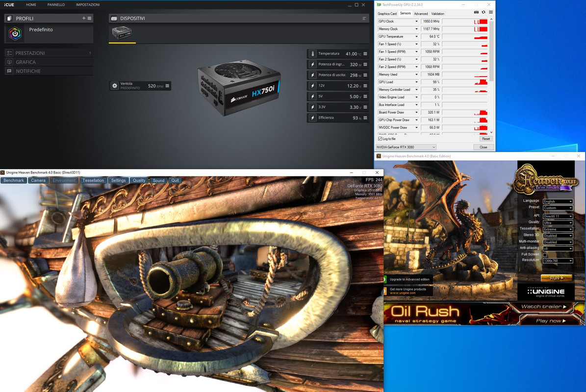
Task: Open the 12V rail row menu
Action: tap(365, 86)
